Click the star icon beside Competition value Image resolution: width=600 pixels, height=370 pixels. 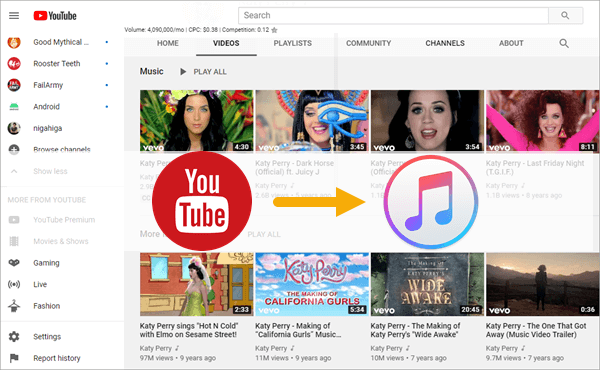tap(274, 30)
